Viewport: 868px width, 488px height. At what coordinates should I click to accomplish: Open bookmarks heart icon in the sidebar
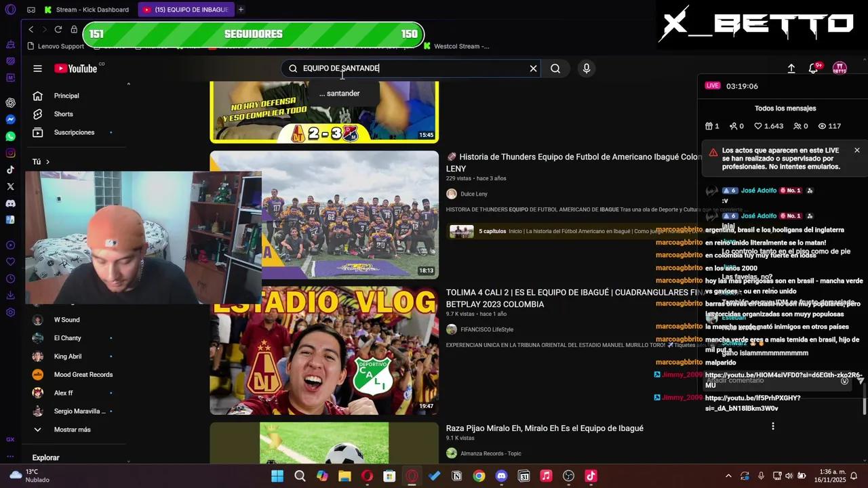pos(10,262)
